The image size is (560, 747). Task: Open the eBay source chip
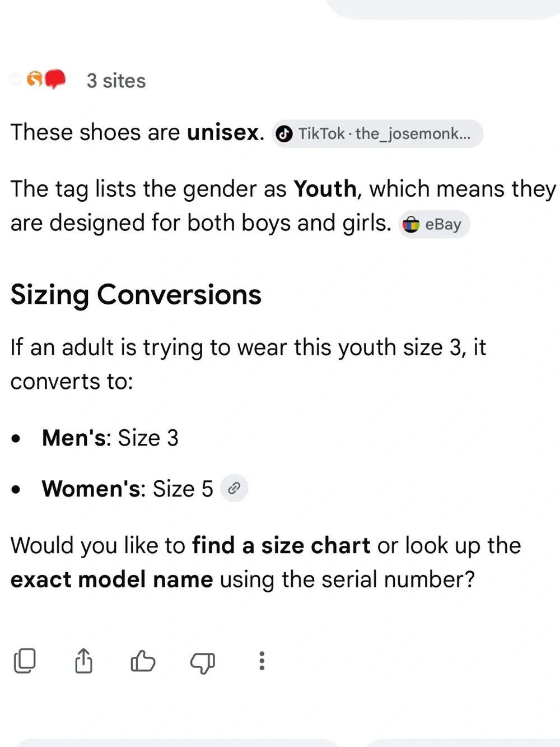tap(435, 225)
